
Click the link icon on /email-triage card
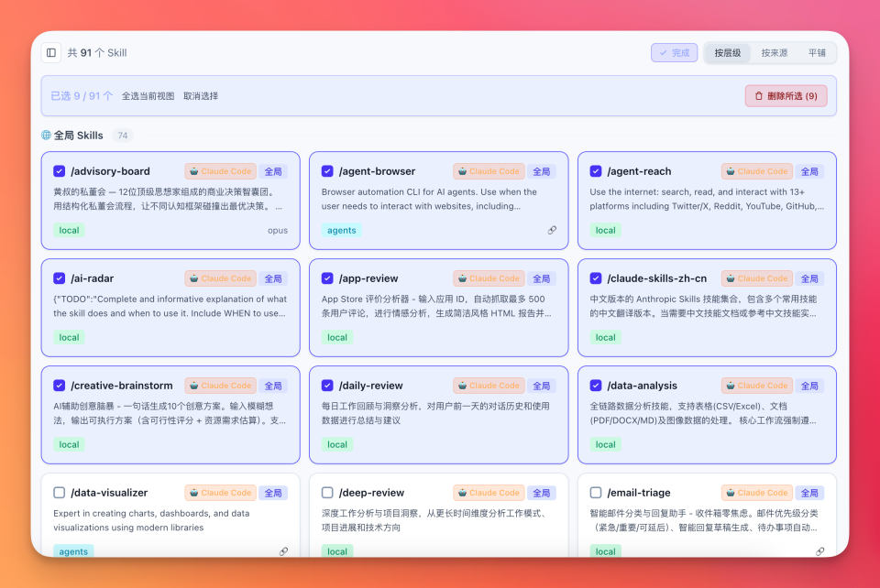point(820,551)
